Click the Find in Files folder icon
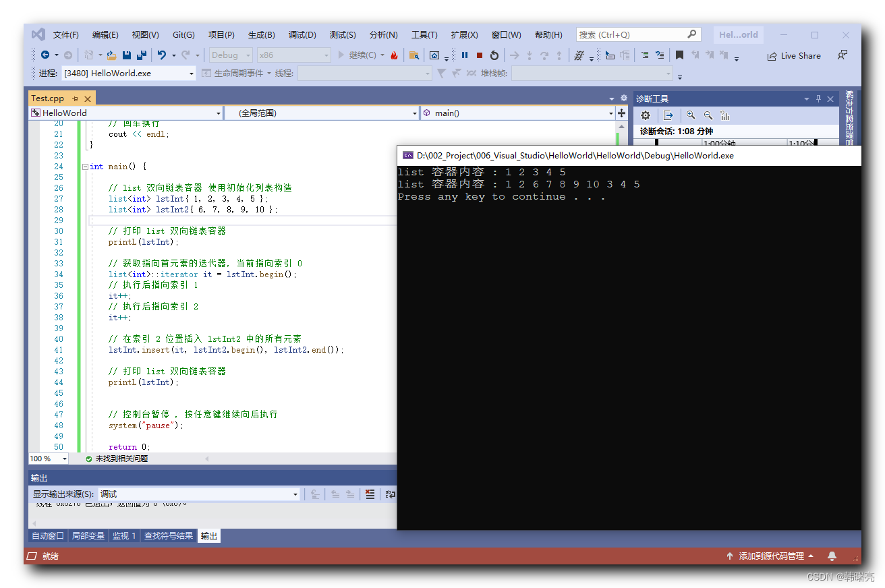 tap(414, 55)
